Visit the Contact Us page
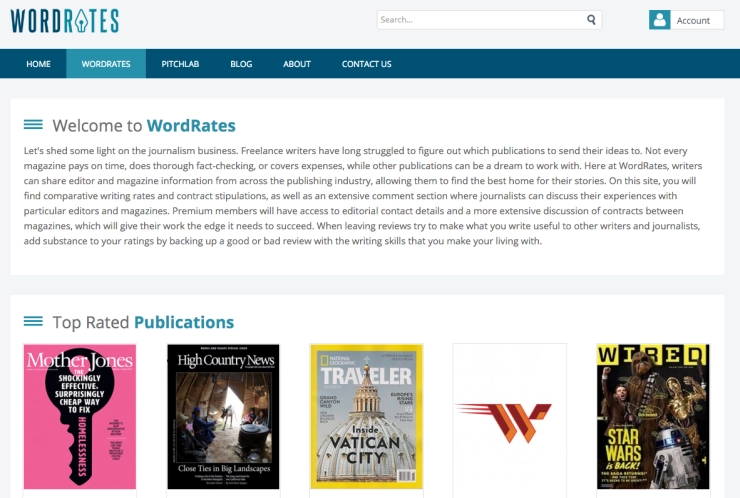Viewport: 740px width, 498px height. pos(366,64)
